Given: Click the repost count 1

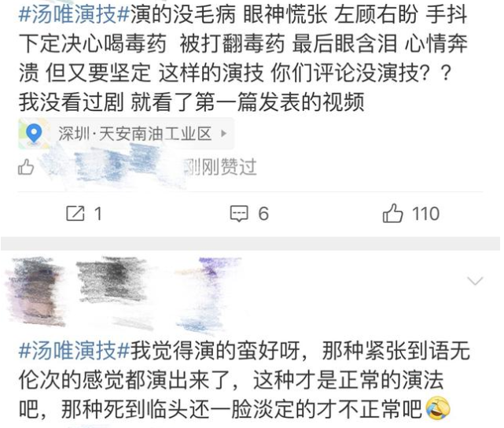Looking at the screenshot, I should (98, 214).
